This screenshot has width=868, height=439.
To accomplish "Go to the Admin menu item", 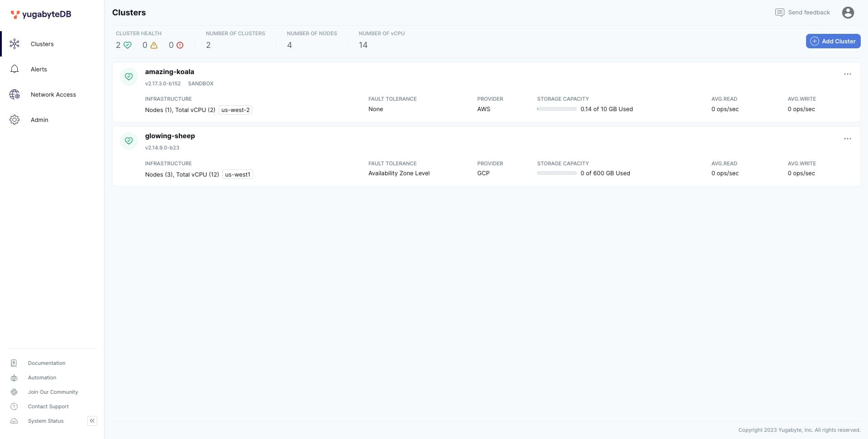I will point(39,120).
